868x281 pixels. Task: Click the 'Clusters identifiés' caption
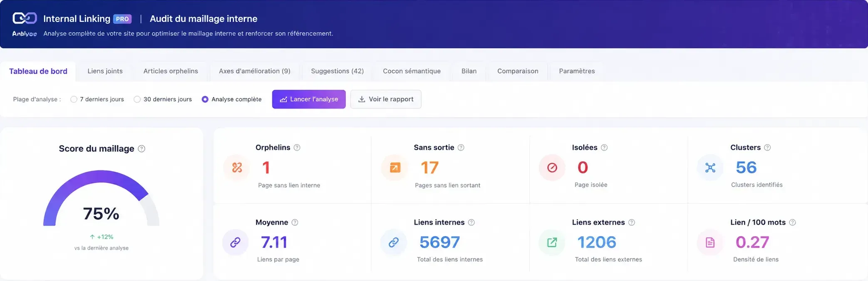757,185
